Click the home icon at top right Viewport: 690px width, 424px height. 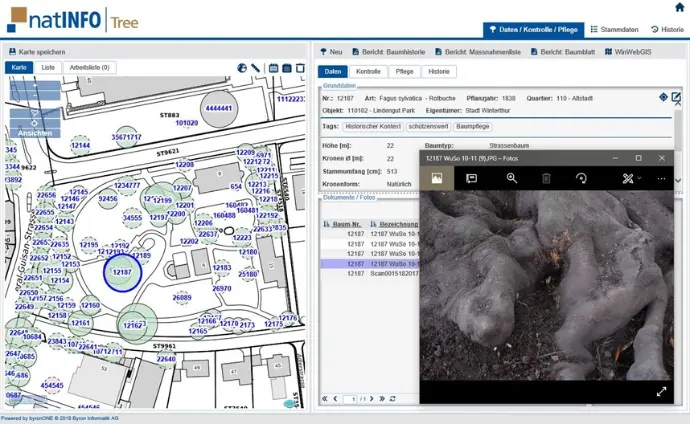coord(679,7)
